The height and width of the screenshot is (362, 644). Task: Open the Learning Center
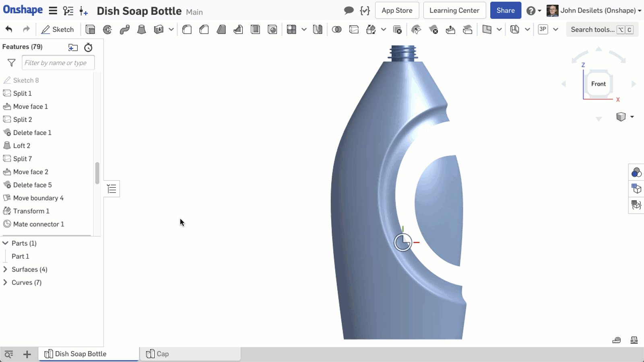click(x=454, y=10)
